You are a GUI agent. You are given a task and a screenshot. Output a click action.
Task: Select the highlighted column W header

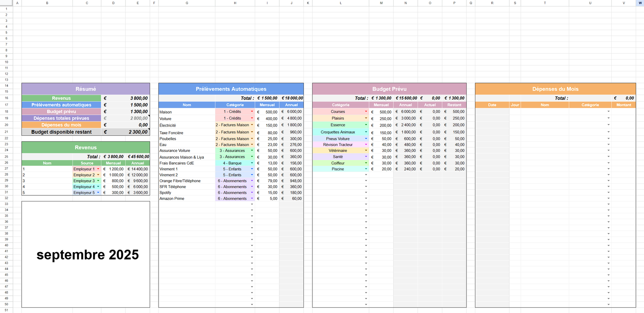point(640,3)
